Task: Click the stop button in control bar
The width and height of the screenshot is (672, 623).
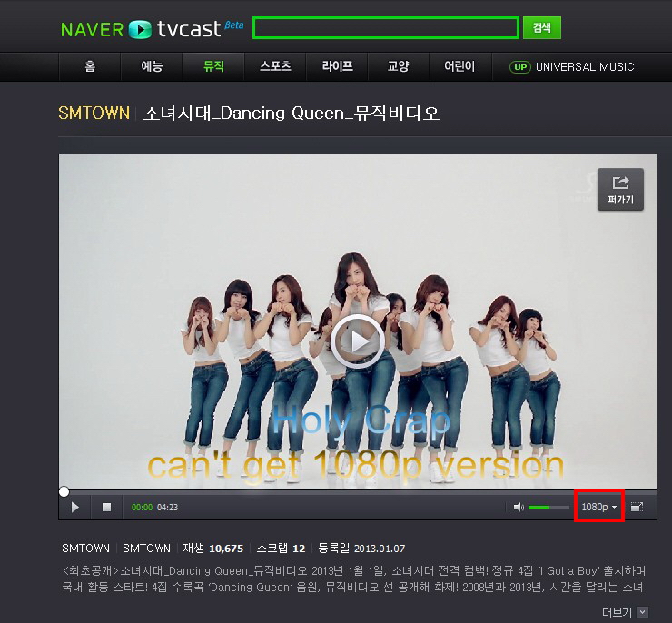Action: [x=107, y=508]
